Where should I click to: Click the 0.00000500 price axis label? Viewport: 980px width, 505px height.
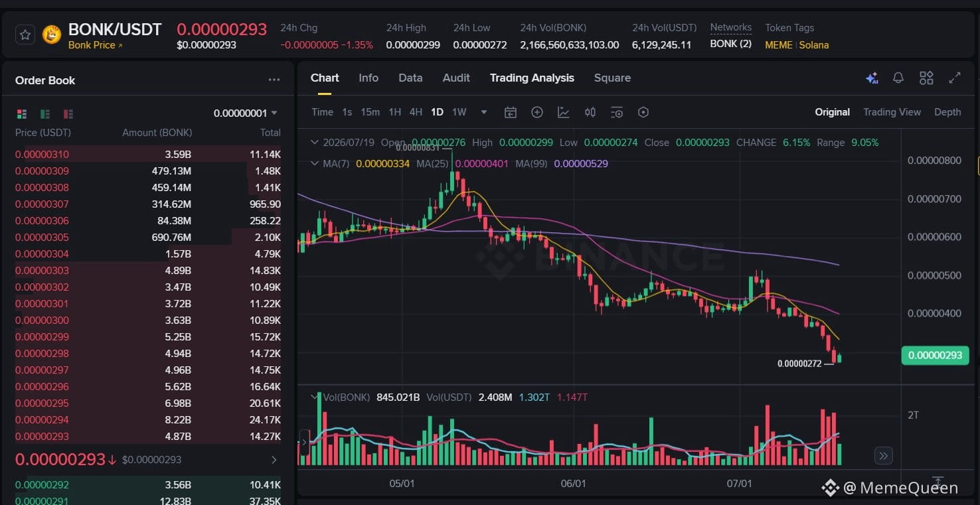click(x=934, y=275)
